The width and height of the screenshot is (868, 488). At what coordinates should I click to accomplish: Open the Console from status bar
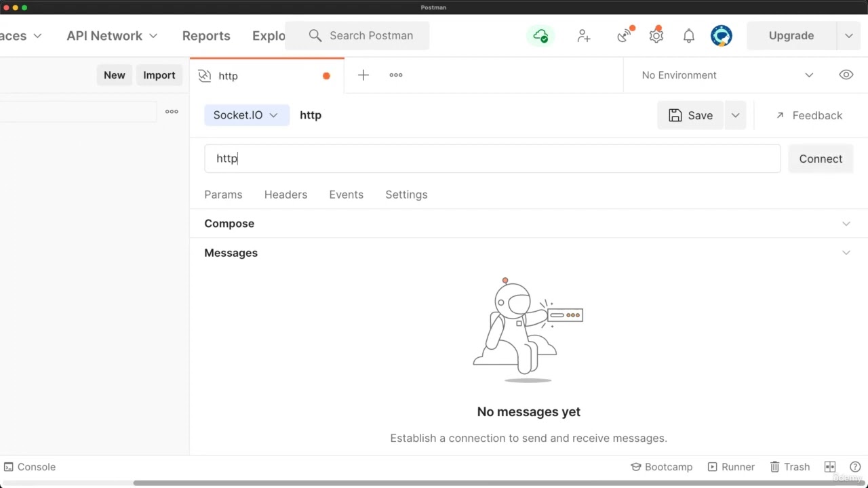point(30,467)
